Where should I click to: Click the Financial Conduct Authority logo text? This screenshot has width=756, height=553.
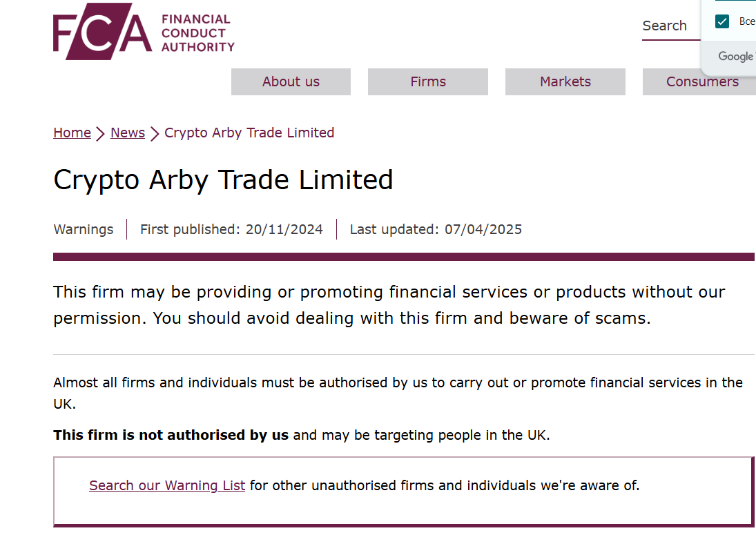[x=197, y=32]
